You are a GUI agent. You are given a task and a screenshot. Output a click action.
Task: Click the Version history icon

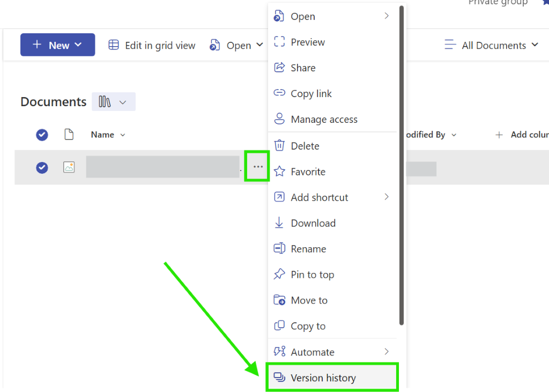(279, 378)
